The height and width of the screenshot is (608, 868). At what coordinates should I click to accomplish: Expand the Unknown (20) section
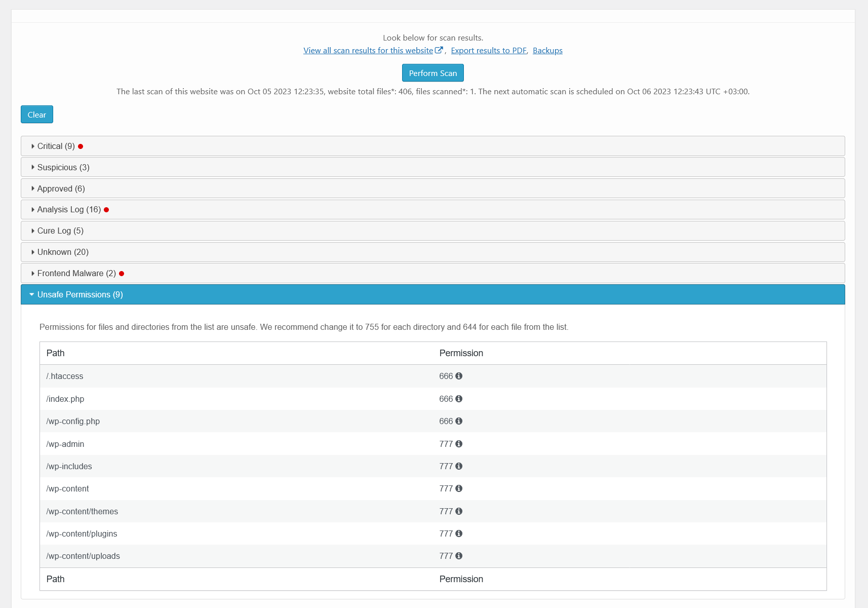[x=433, y=252]
